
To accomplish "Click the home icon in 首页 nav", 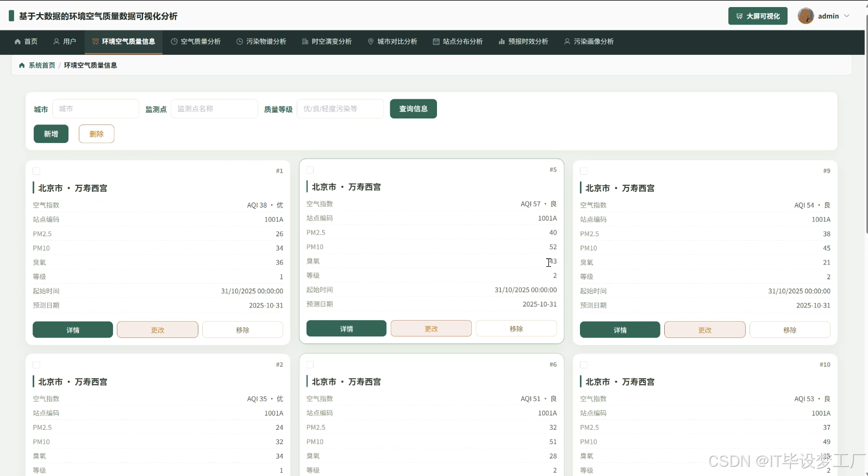I will coord(17,41).
